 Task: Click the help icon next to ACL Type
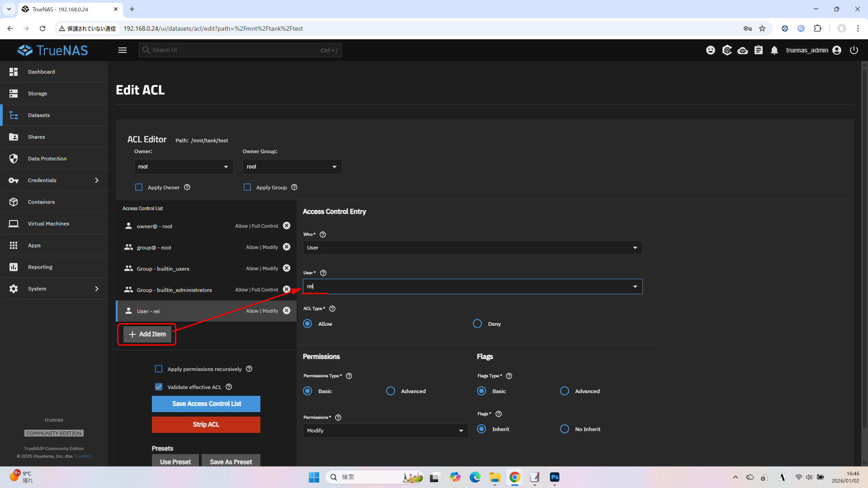(332, 309)
